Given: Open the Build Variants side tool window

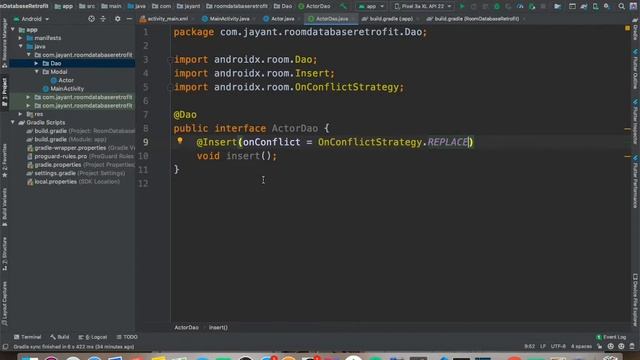Looking at the screenshot, I should point(4,207).
